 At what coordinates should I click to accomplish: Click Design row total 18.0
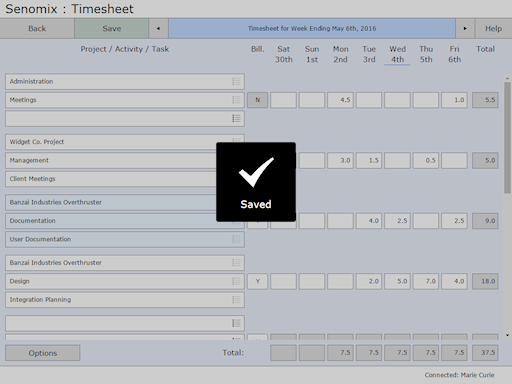[x=485, y=281]
